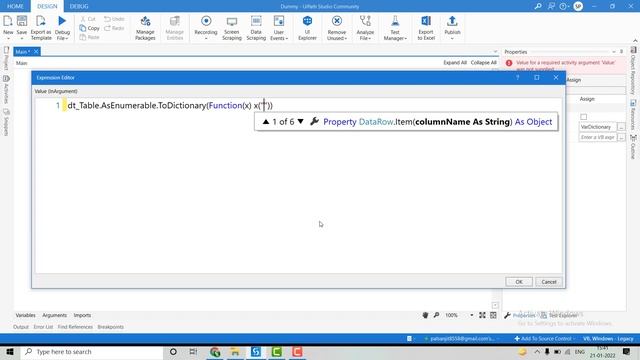Click zoom magnifier in designer footer

(436, 315)
